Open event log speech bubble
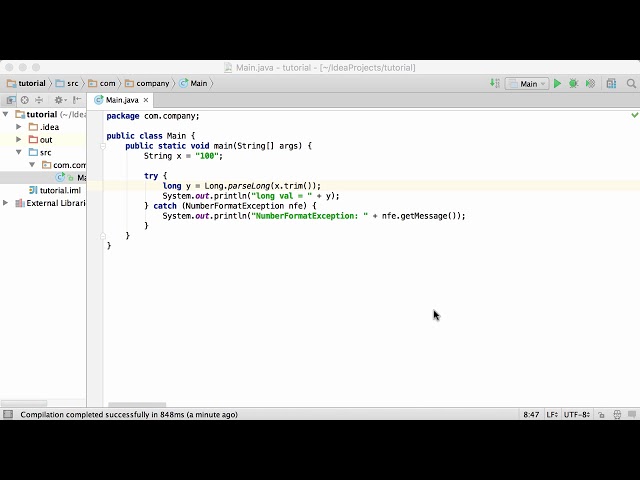Screen dimensions: 640x480 coord(632,414)
